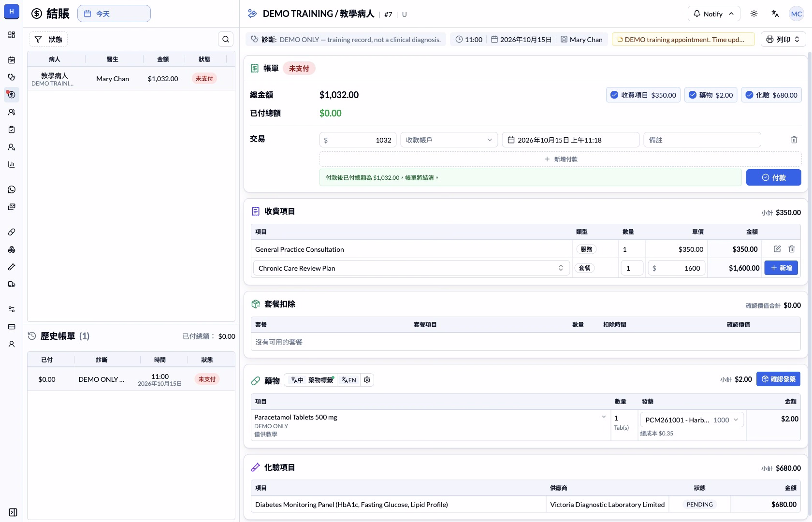Open the Notify menu
812x522 pixels.
coord(713,14)
